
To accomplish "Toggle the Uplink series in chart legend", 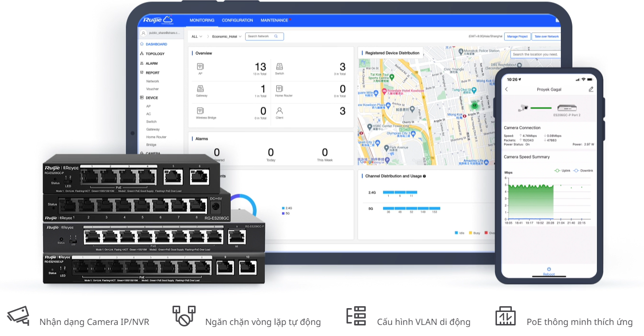I will coord(563,171).
